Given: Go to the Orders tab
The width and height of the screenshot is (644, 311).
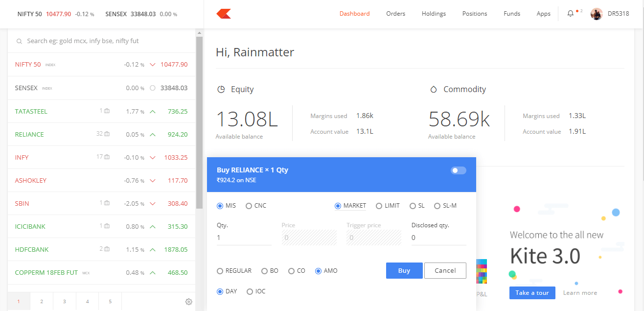Looking at the screenshot, I should (395, 14).
